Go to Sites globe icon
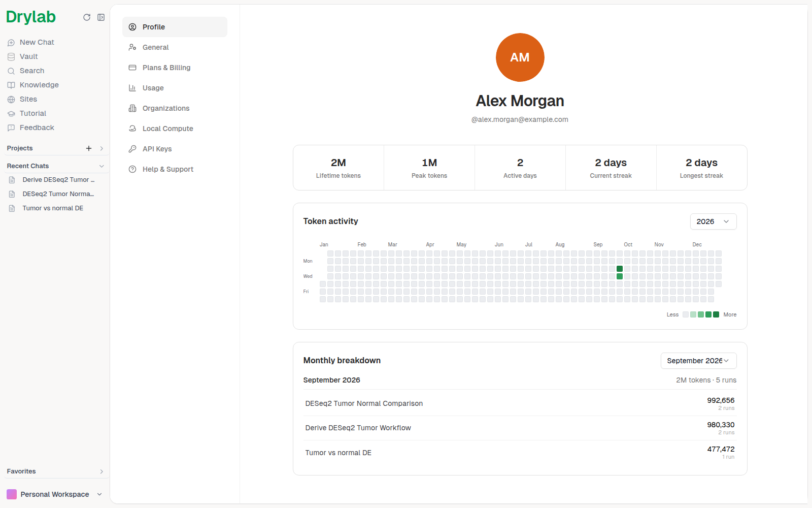The width and height of the screenshot is (812, 508). [x=11, y=100]
